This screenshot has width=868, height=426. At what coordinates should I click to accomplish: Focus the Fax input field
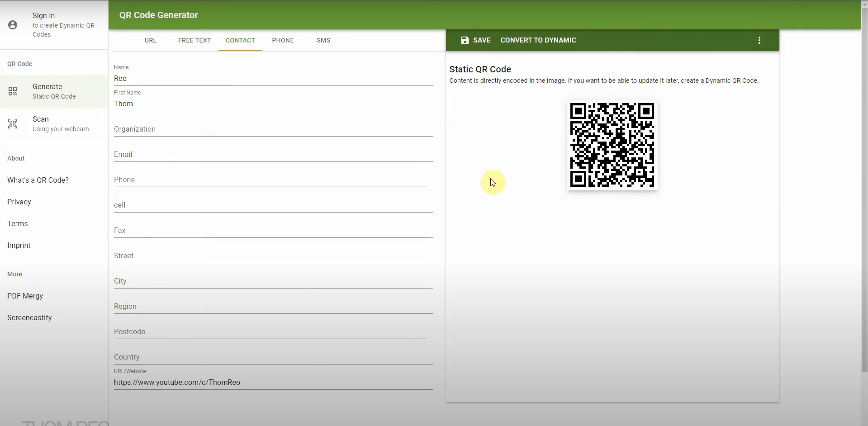[274, 230]
